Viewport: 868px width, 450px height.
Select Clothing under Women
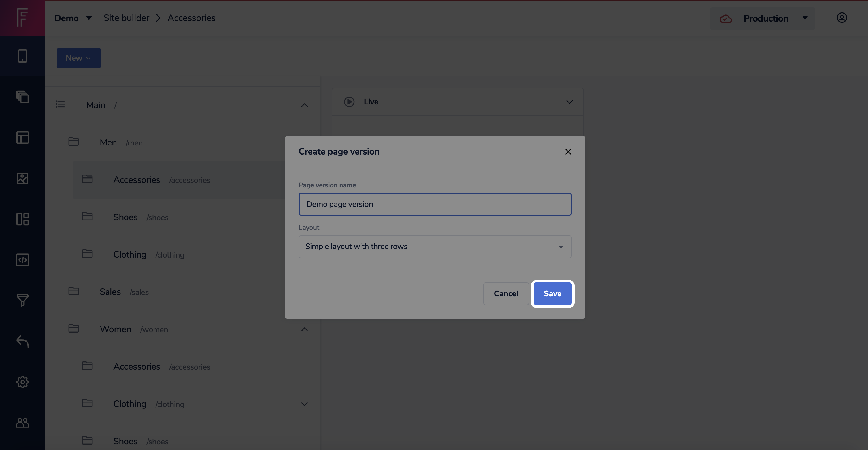[149, 404]
